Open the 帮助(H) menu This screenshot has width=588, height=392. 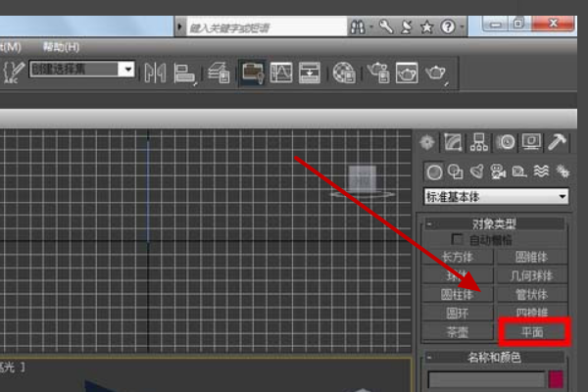click(61, 47)
